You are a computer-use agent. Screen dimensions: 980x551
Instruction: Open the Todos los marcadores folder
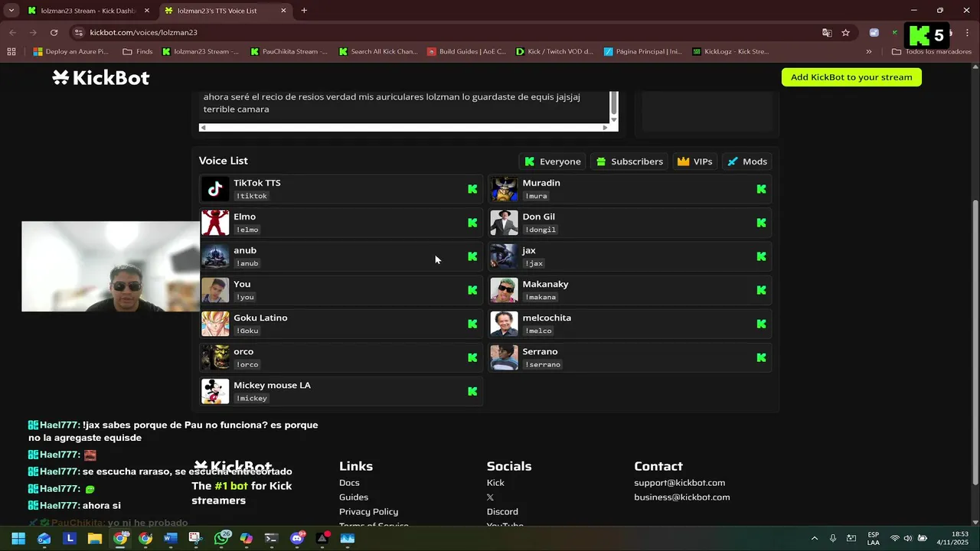coord(931,52)
